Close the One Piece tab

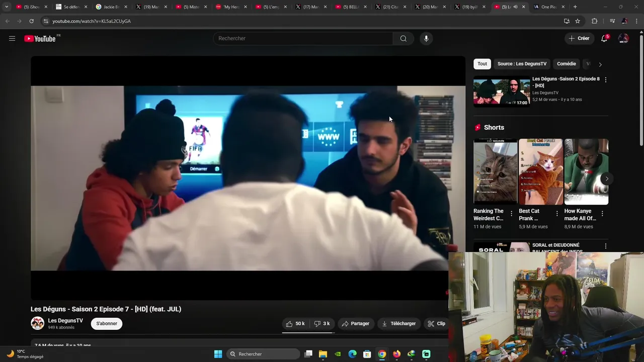563,7
